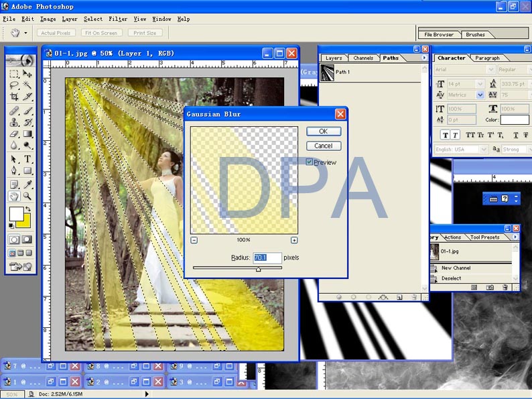Choose full screen with menu bar mode
Viewport: 532px width, 399px height.
pos(20,253)
